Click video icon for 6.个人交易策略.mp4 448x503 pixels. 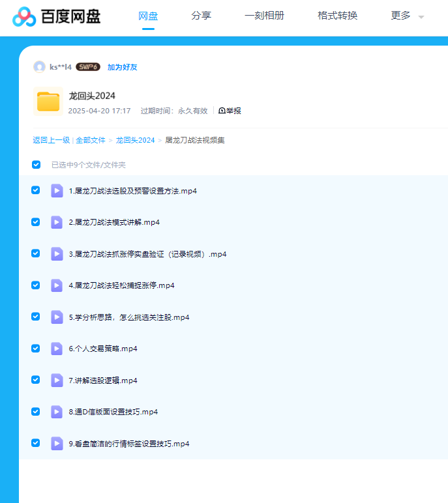point(57,349)
